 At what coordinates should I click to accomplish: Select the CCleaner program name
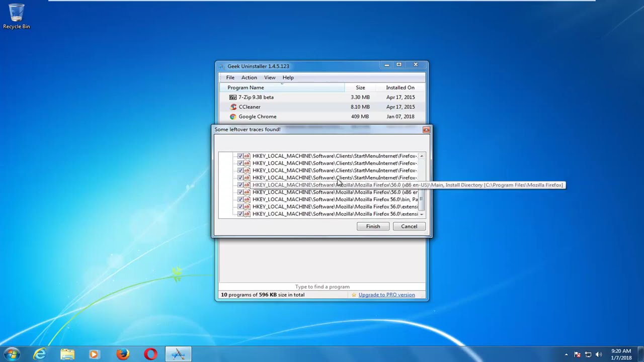point(250,107)
